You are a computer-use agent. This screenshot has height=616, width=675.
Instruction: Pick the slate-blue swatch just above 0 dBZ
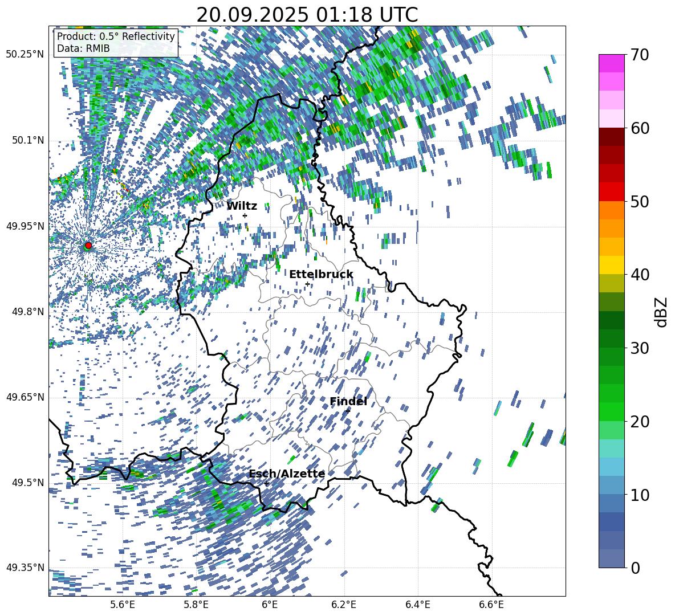(612, 558)
